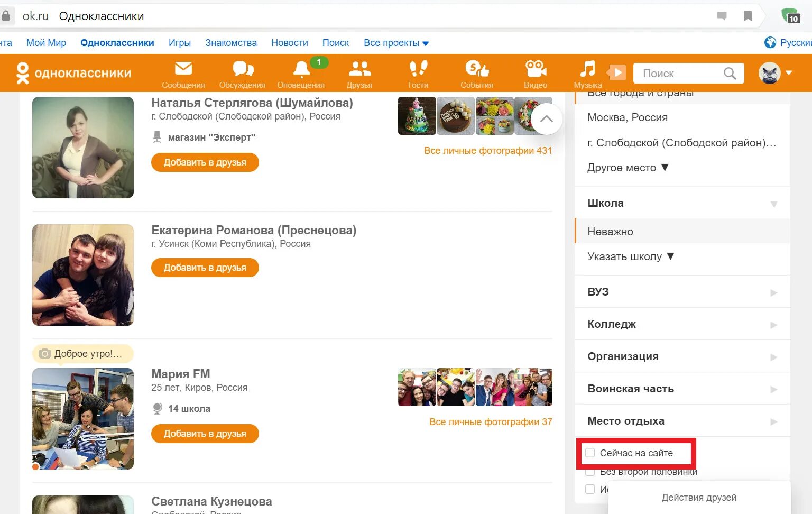
Task: Switch language via Русский link
Action: (796, 43)
